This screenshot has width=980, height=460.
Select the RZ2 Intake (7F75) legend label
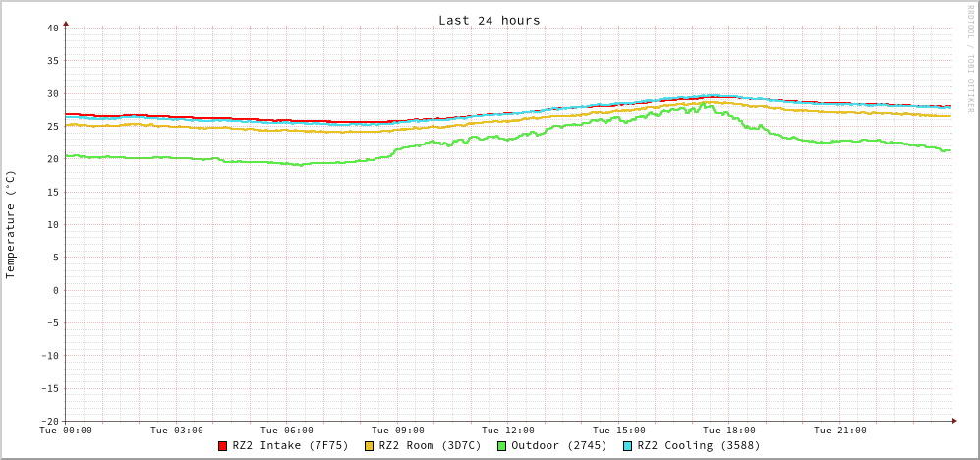(x=290, y=446)
